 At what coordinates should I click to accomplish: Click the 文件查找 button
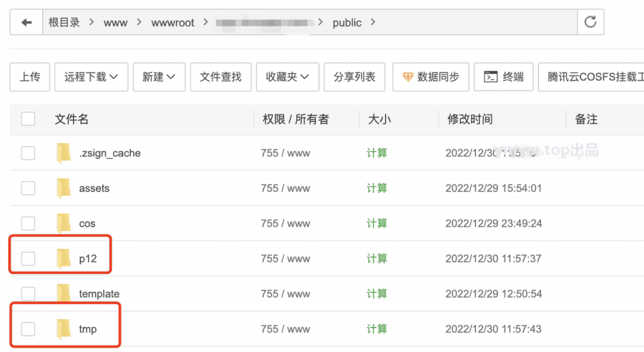coord(221,77)
